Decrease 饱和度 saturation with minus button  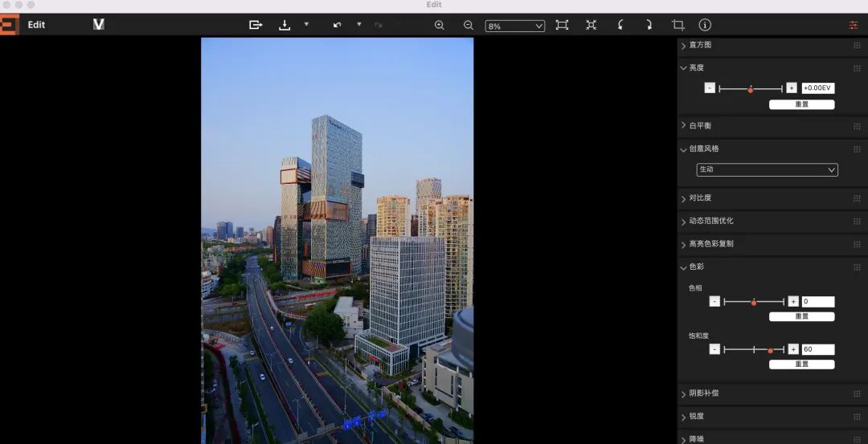[x=714, y=349]
